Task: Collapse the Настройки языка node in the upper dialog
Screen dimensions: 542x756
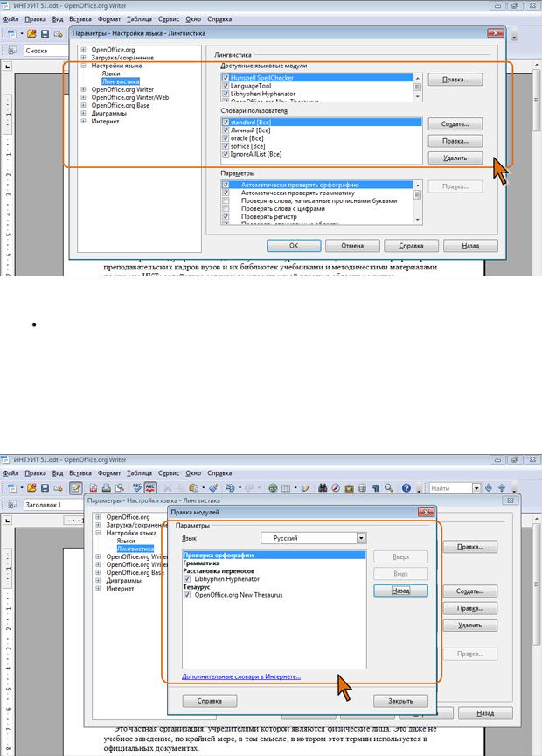Action: click(83, 66)
